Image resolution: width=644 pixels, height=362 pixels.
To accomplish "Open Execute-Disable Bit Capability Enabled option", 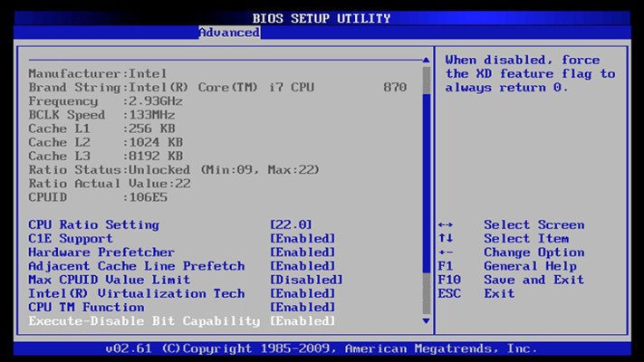I will point(303,321).
